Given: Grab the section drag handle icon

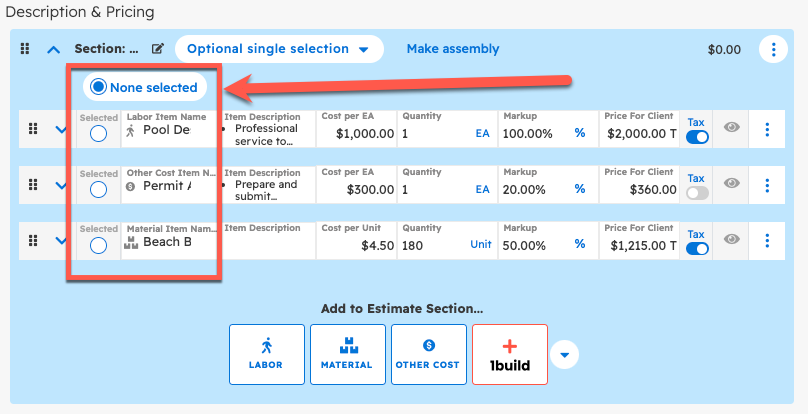Looking at the screenshot, I should pos(26,49).
